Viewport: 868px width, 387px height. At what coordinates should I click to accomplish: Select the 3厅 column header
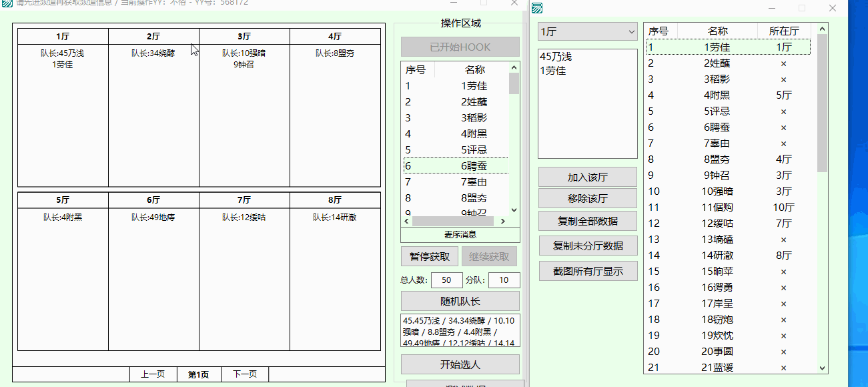tap(244, 37)
